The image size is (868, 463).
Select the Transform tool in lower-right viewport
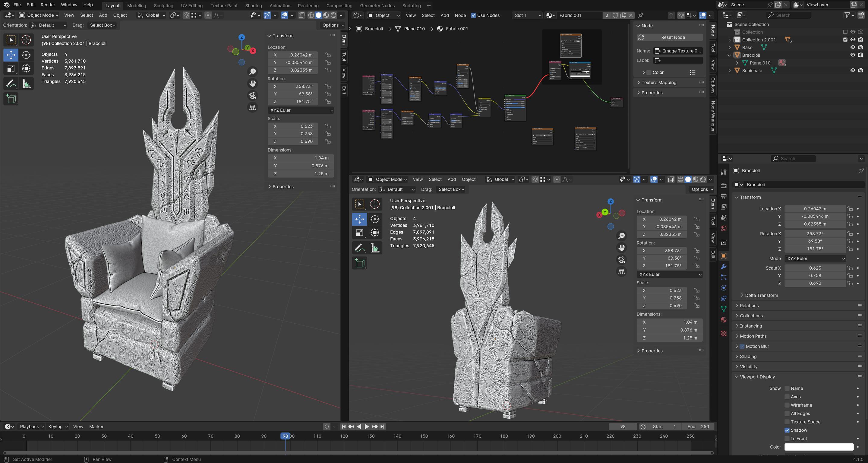(x=374, y=233)
